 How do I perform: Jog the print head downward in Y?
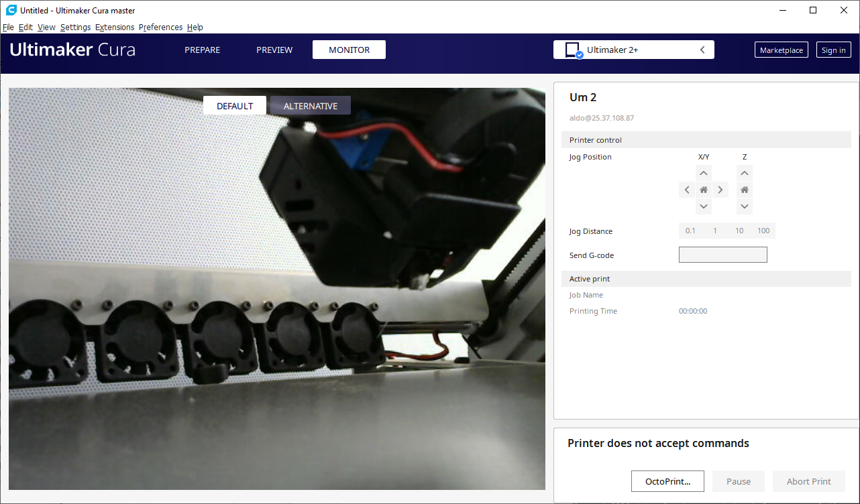click(x=703, y=206)
